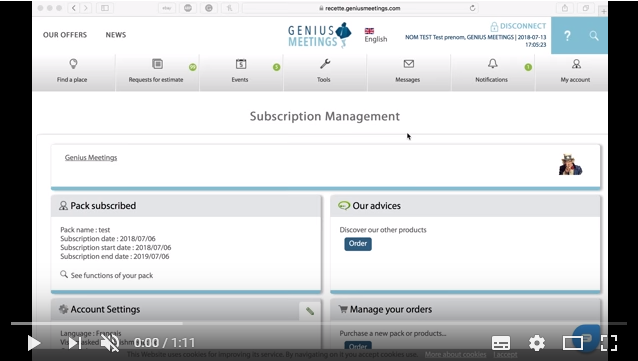Screen dimensions: 638x361
Task: Toggle video subtitles
Action: [501, 343]
